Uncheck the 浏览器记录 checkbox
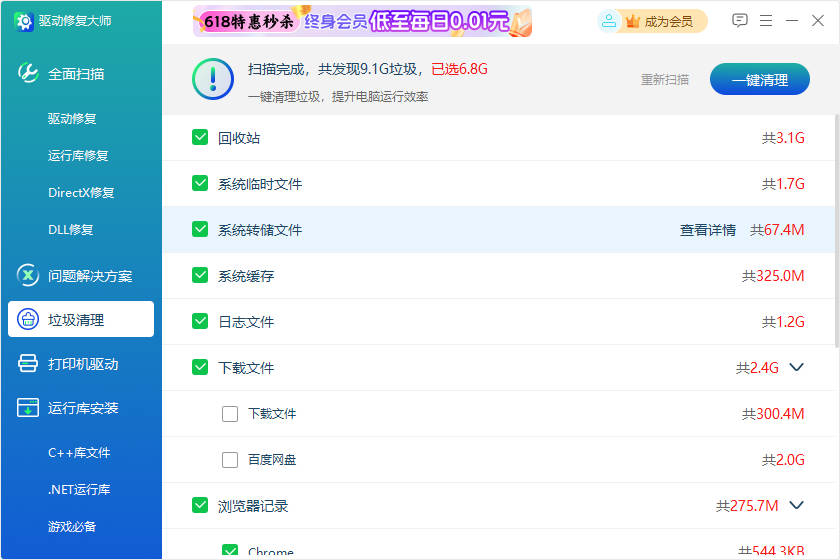The image size is (840, 560). click(200, 505)
